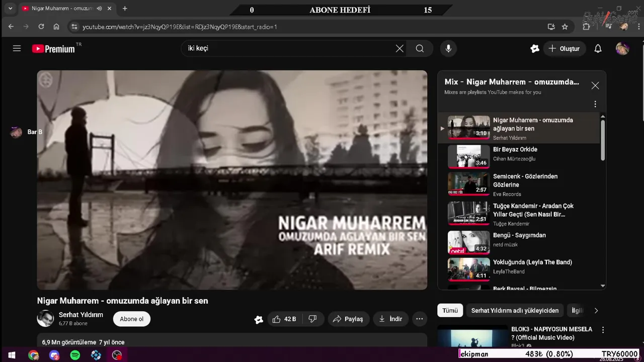Image resolution: width=644 pixels, height=362 pixels.
Task: Open the BLOK3 video options menu
Action: (603, 330)
